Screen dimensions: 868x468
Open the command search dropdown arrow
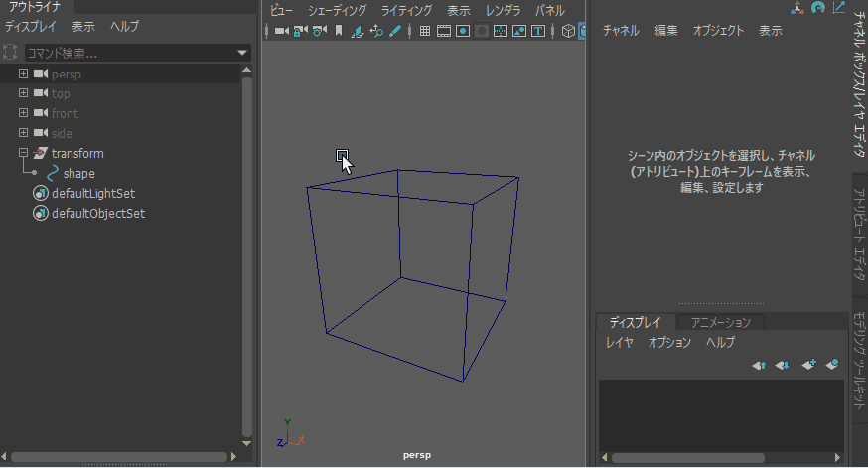243,53
